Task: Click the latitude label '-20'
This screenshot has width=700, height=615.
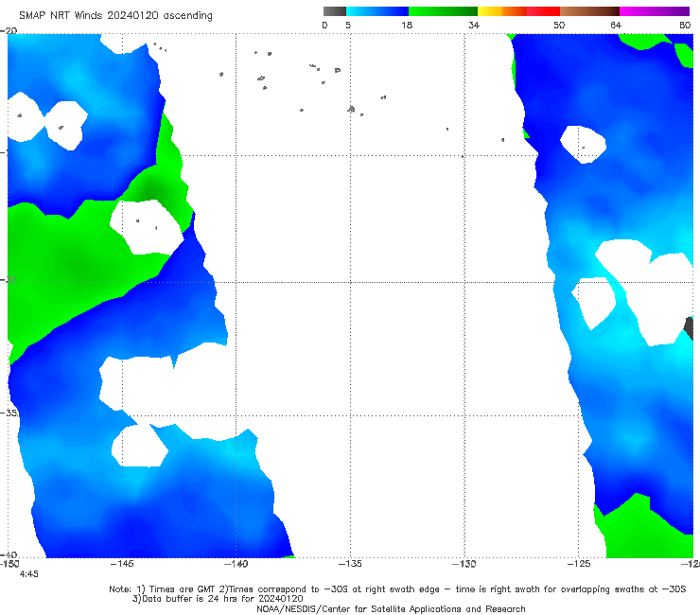Action: click(x=9, y=30)
